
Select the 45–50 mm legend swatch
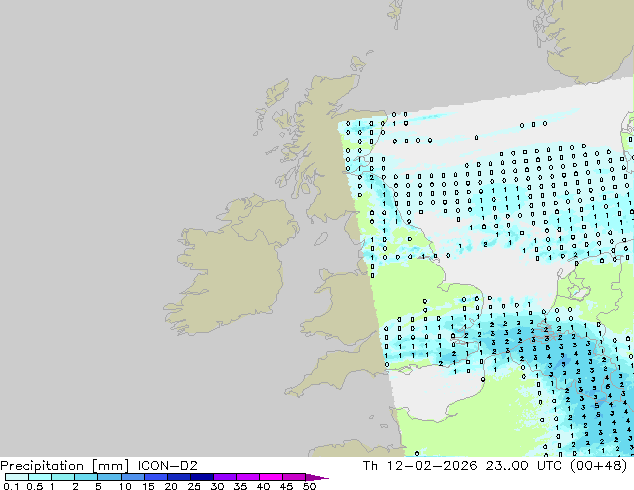[294, 477]
